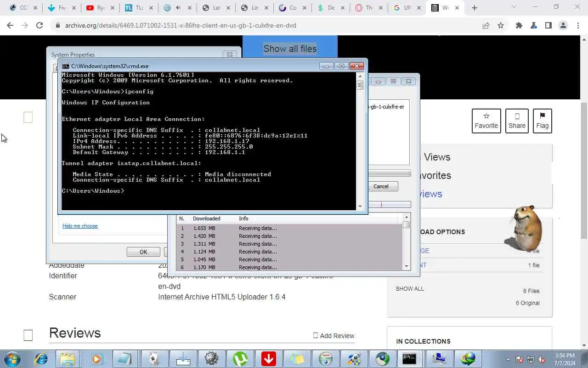The height and width of the screenshot is (368, 588).
Task: Click the hamster desktop character
Action: (x=524, y=228)
